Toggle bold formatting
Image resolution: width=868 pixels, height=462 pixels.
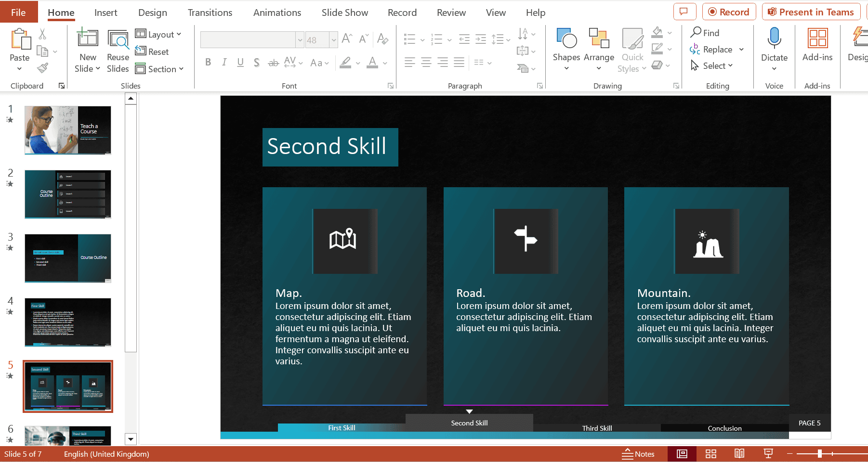pyautogui.click(x=208, y=62)
